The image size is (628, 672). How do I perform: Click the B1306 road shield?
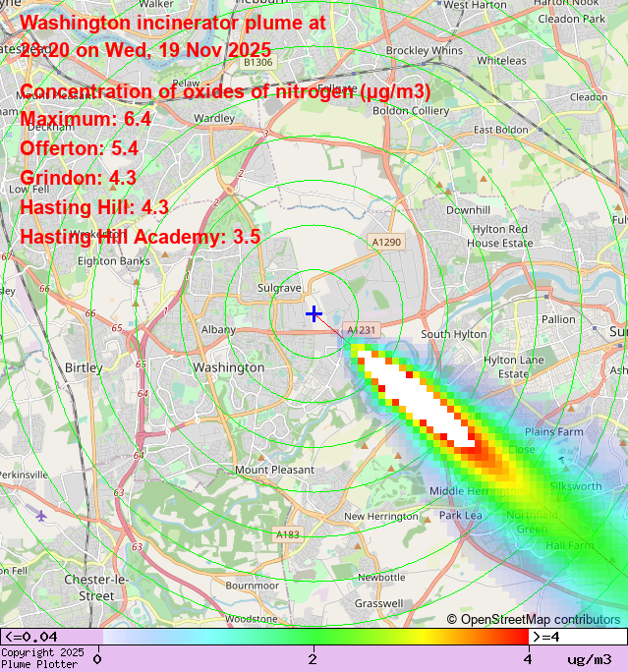(x=257, y=62)
